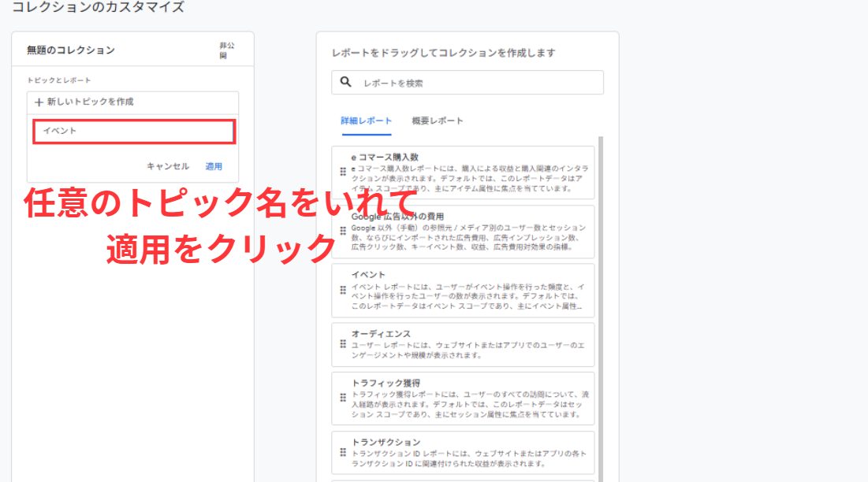Click plus icon beside 新しいトピックを作成
This screenshot has width=868, height=482.
[39, 102]
